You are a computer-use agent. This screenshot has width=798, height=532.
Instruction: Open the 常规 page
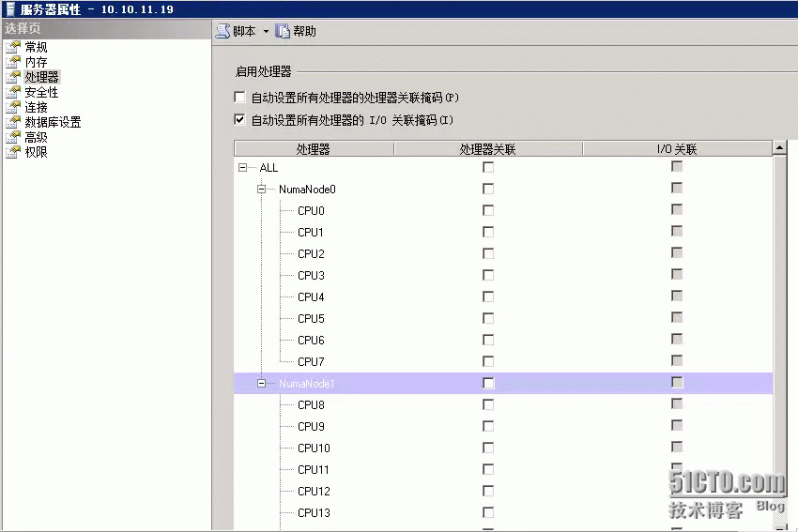coord(36,47)
